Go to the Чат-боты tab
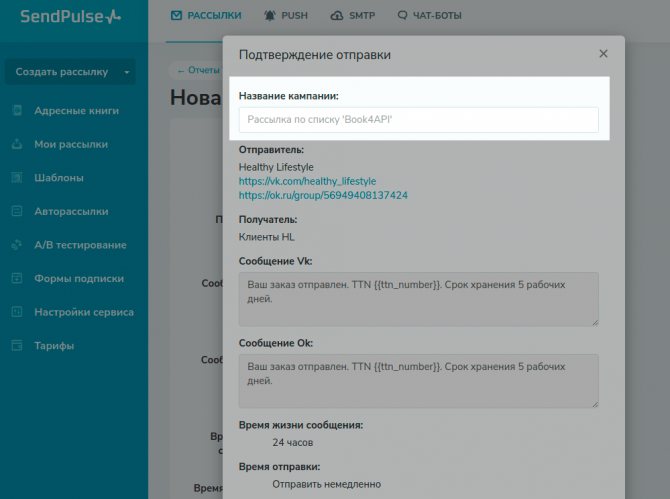The height and width of the screenshot is (499, 670). [x=430, y=16]
